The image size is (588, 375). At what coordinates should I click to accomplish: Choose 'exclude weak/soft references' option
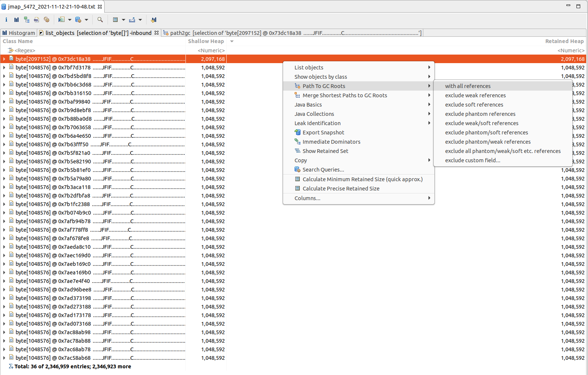tap(503, 123)
